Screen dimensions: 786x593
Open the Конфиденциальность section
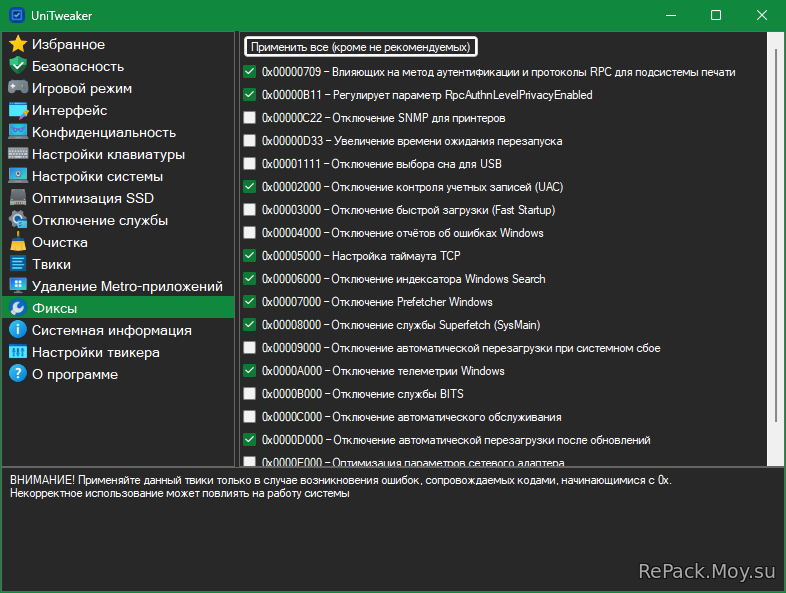click(x=103, y=132)
